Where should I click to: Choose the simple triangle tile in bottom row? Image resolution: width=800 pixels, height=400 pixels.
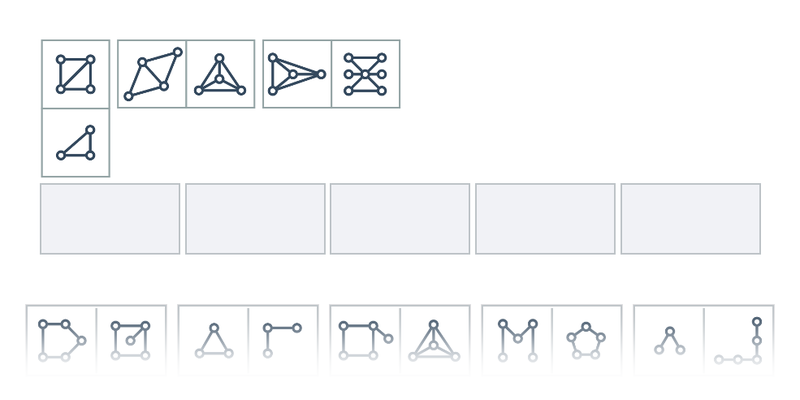214,340
